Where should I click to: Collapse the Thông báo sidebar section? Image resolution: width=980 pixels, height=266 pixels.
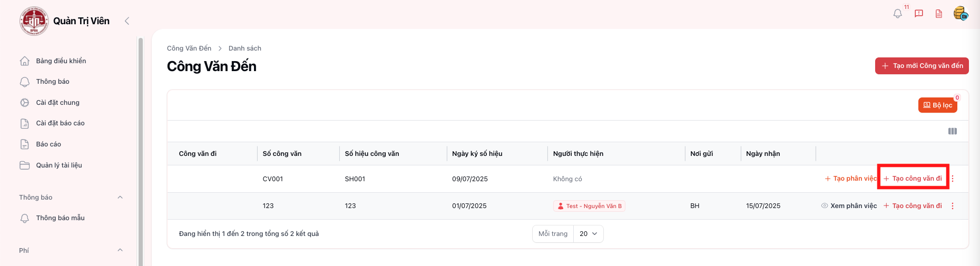click(120, 198)
